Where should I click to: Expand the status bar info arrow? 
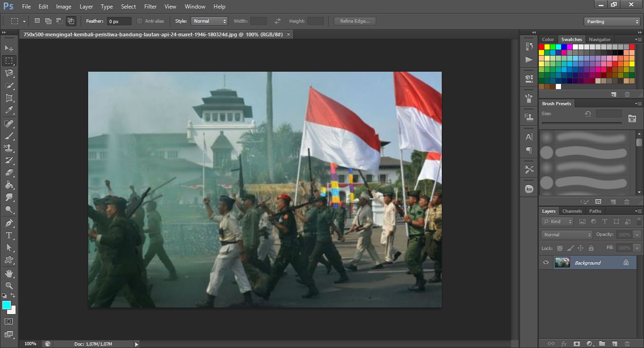click(x=137, y=344)
